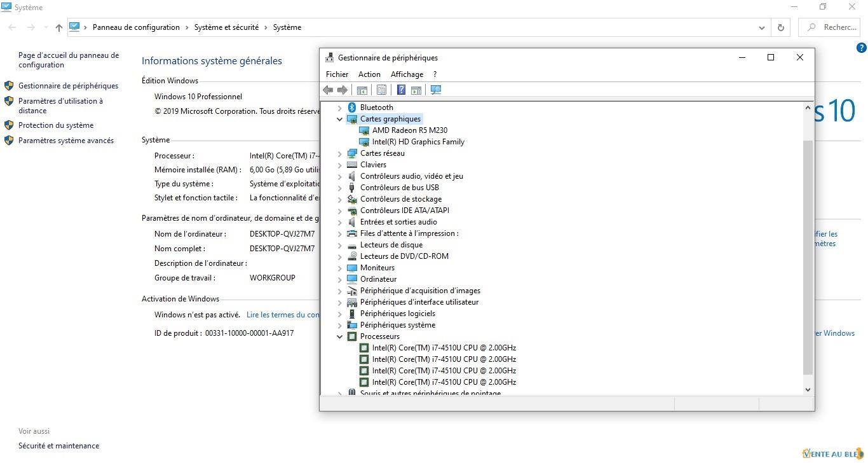Click the search field in Système window

(x=830, y=27)
